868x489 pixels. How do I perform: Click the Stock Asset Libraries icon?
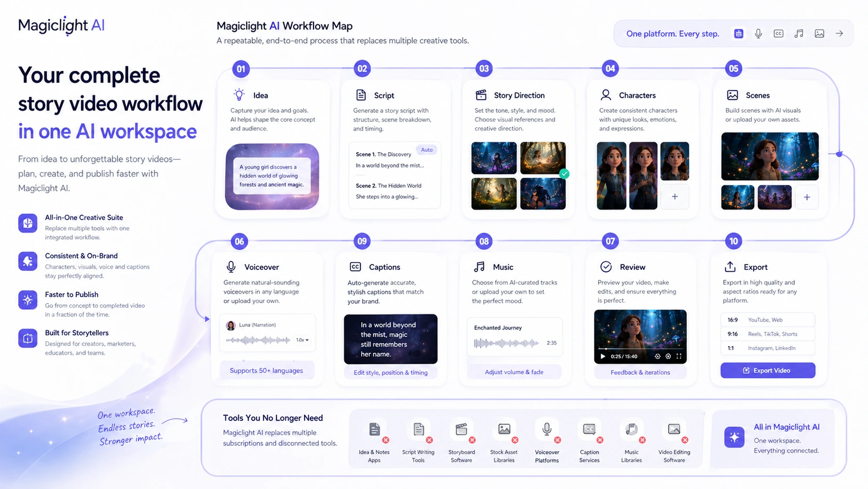click(x=504, y=429)
